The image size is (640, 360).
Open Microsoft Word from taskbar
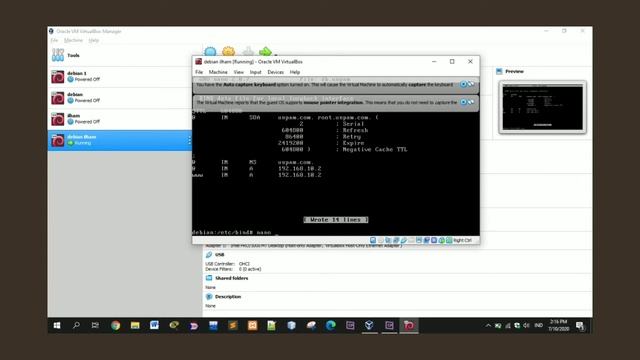[x=154, y=325]
